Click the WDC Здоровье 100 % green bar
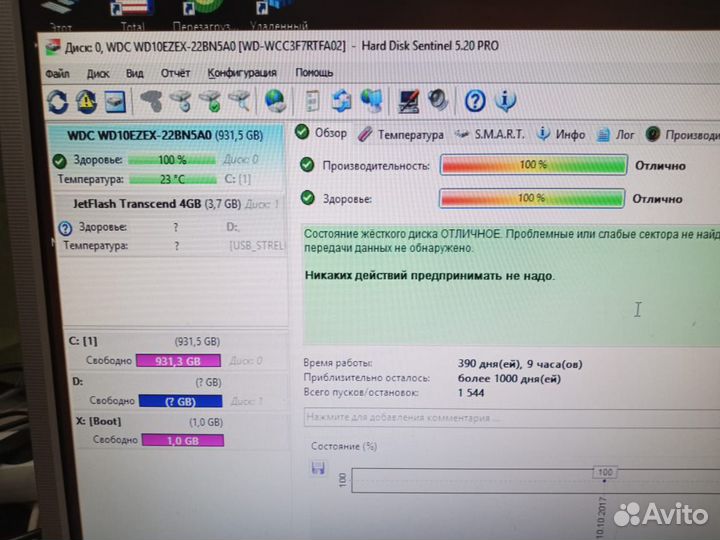Screen dimensions: 720x540 point(172,160)
